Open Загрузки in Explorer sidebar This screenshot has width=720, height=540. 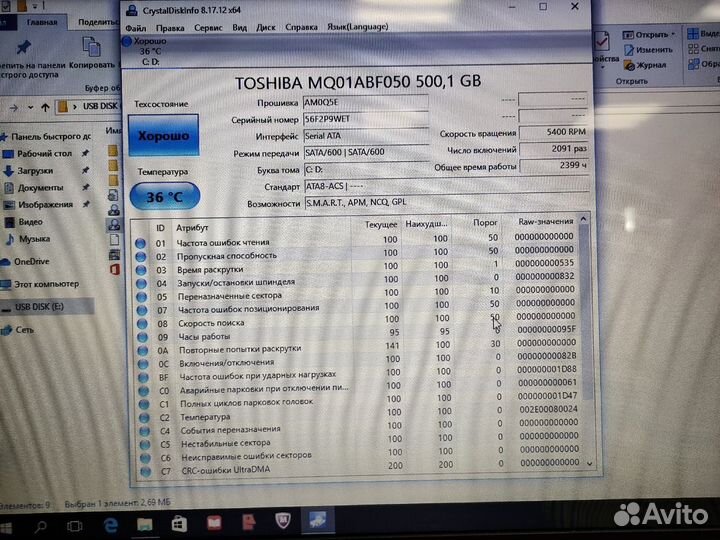35,171
